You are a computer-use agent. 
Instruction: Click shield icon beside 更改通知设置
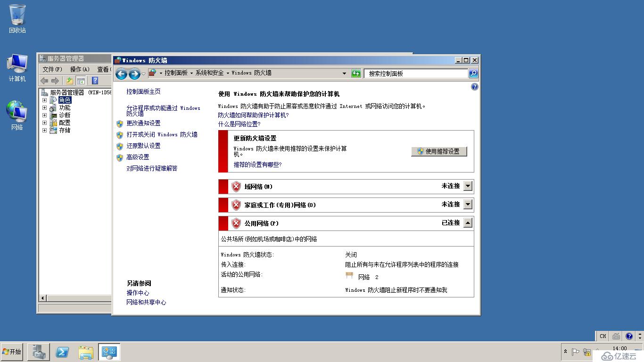120,123
